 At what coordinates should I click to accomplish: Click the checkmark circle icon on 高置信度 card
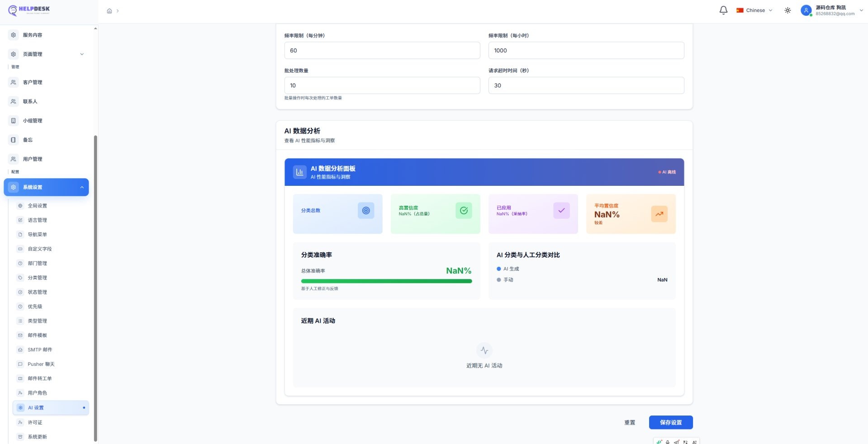[x=464, y=211]
